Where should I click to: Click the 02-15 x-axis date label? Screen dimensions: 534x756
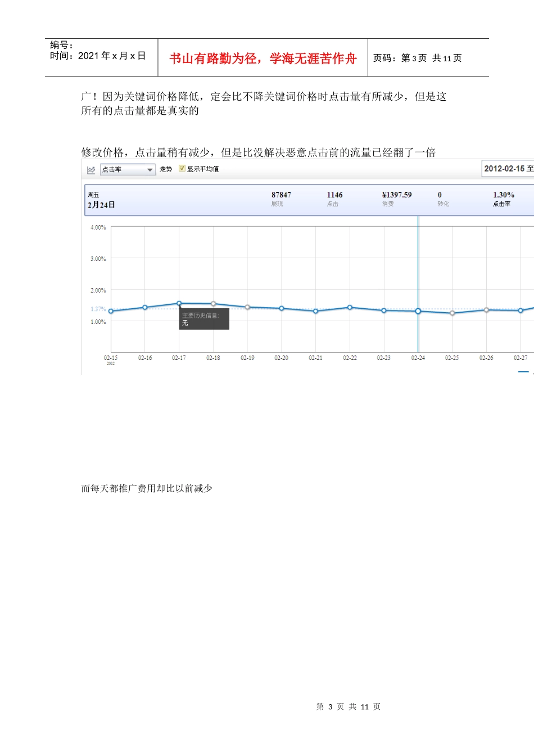tap(111, 358)
